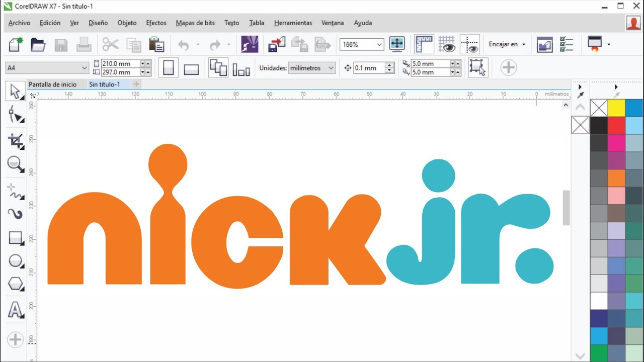The image size is (644, 362).
Task: Toggle Treat as filled button
Action: pyautogui.click(x=478, y=67)
